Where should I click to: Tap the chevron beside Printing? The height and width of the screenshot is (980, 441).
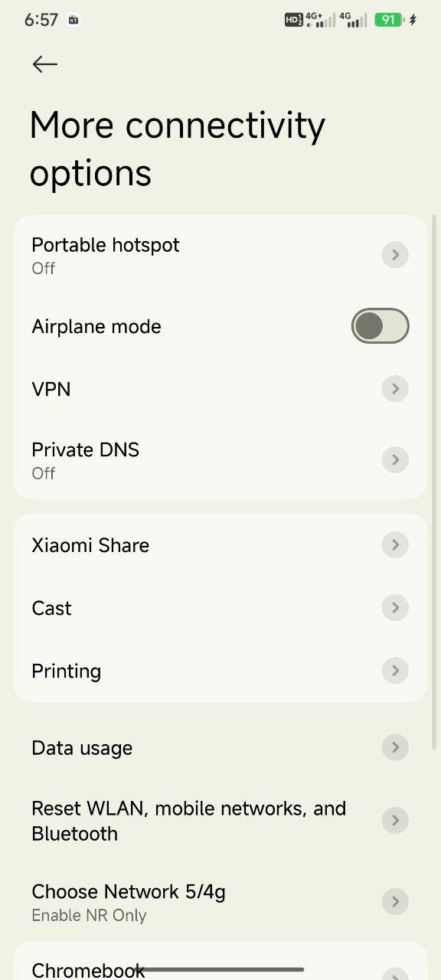click(x=395, y=671)
